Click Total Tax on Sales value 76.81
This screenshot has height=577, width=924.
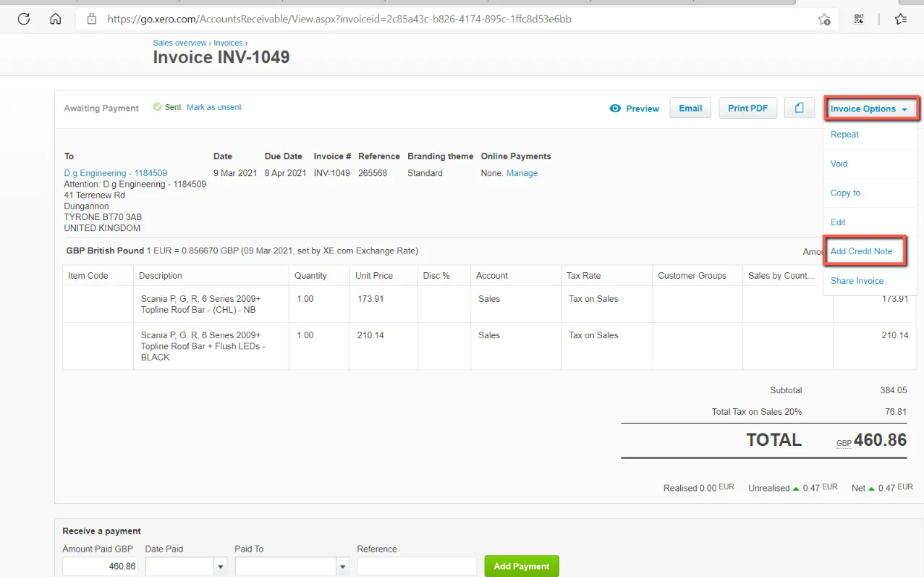tap(896, 411)
